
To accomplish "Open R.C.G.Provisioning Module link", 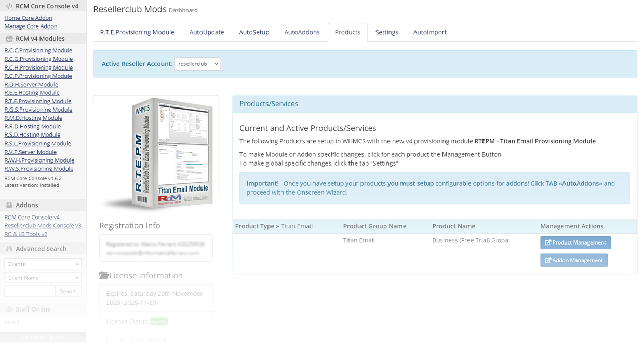I will pyautogui.click(x=38, y=59).
